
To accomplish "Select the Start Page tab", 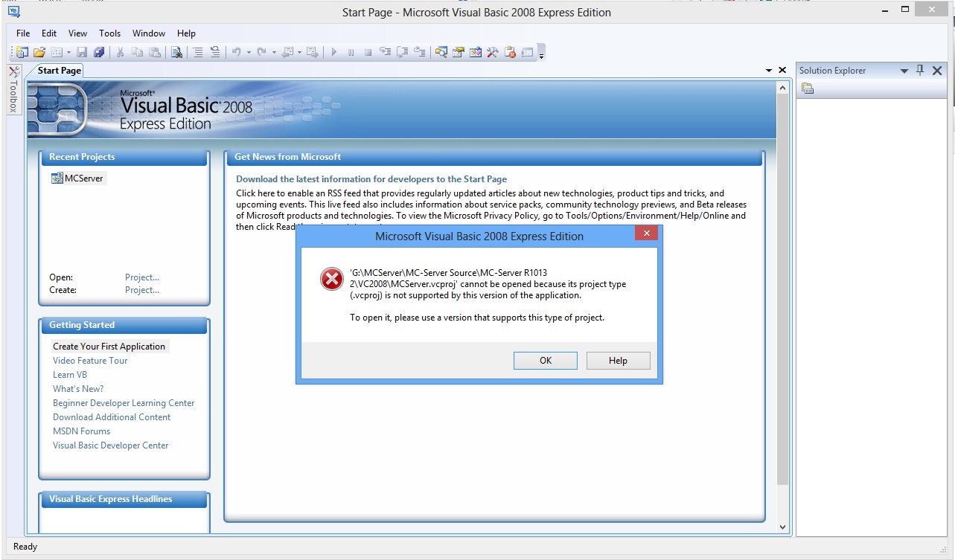I will [x=59, y=71].
